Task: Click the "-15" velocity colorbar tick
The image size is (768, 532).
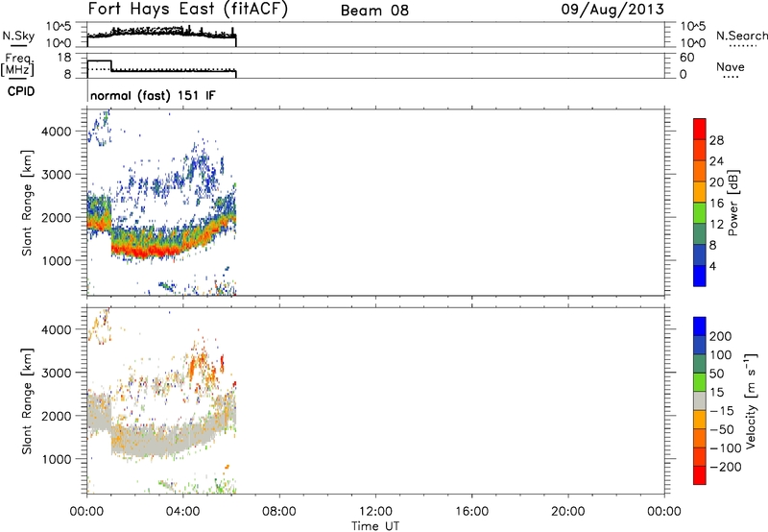Action: click(722, 411)
